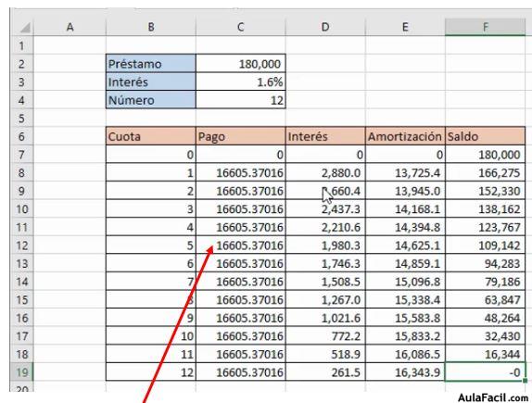Select the Cuota header cell

[151, 136]
